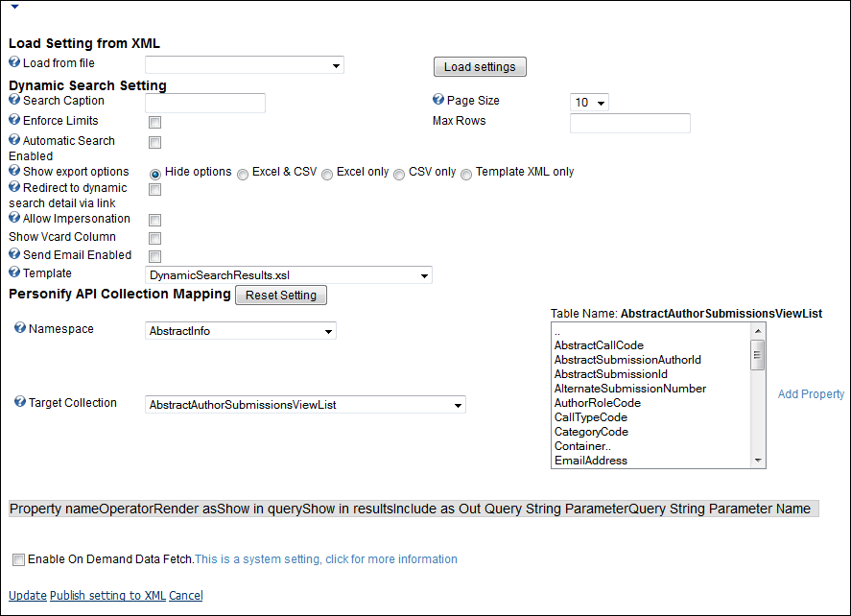Click the Cancel link
This screenshot has width=851, height=616.
(x=185, y=596)
